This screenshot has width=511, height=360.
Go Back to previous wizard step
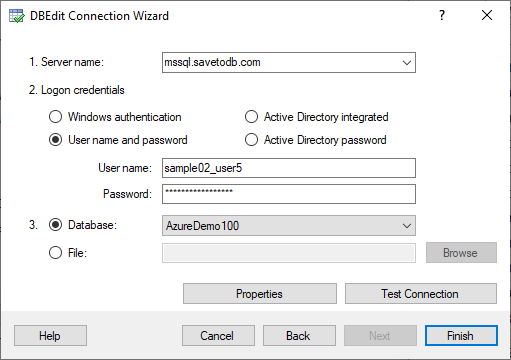tap(299, 336)
